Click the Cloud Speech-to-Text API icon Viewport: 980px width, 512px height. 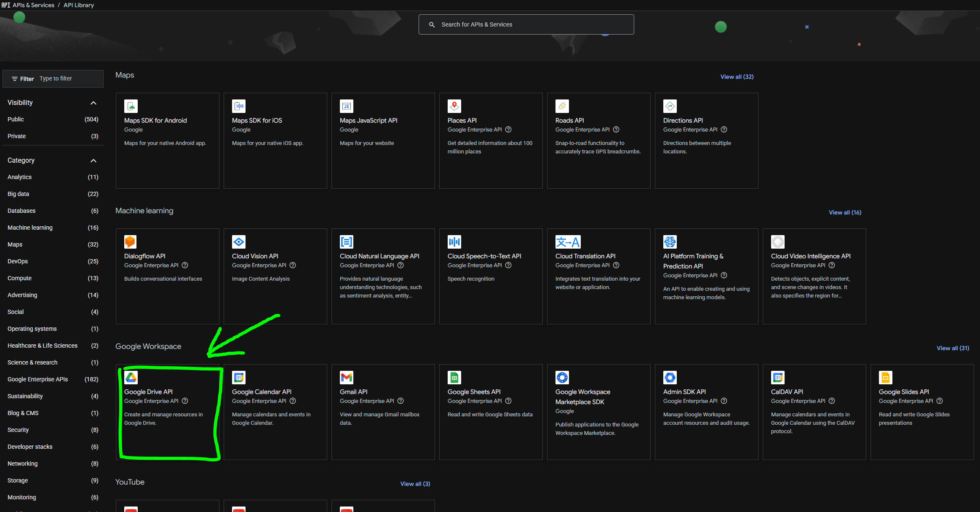pyautogui.click(x=454, y=242)
